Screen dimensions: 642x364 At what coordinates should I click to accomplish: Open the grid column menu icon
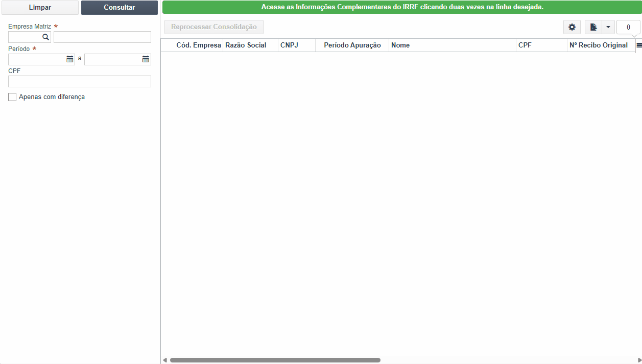[639, 45]
